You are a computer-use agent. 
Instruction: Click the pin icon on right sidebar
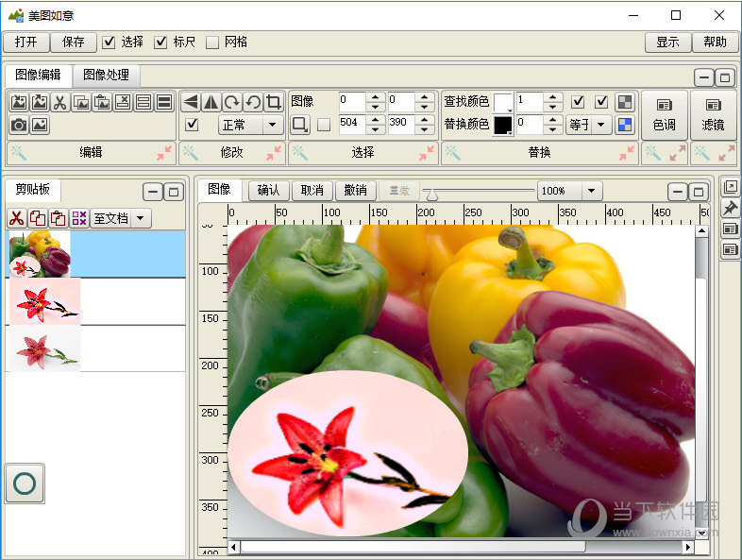pyautogui.click(x=730, y=208)
